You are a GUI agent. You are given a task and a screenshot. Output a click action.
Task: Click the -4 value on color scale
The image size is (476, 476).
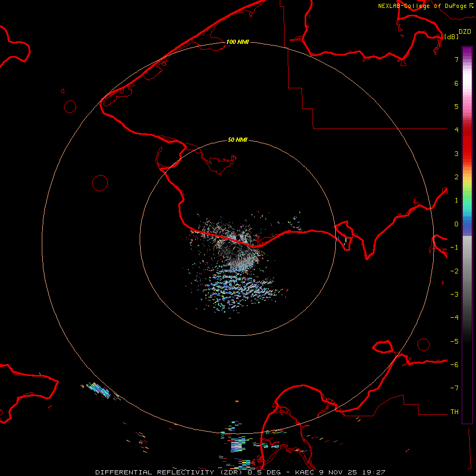(454, 318)
